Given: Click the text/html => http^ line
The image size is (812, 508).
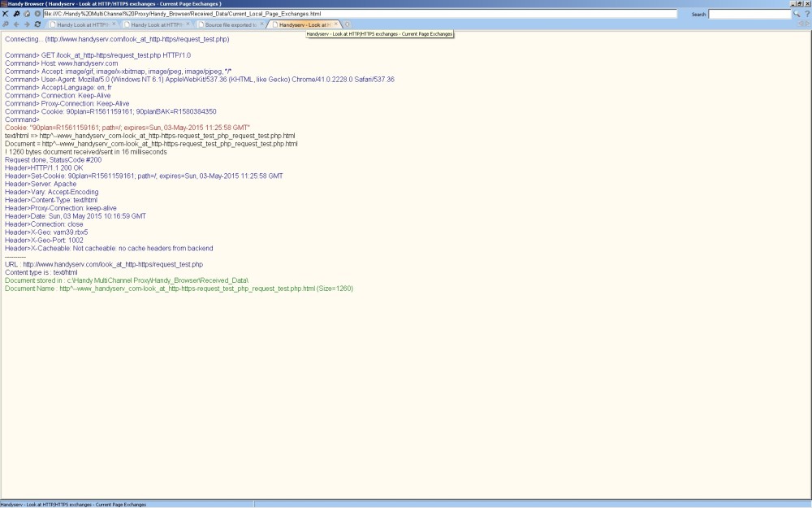Looking at the screenshot, I should [x=150, y=136].
